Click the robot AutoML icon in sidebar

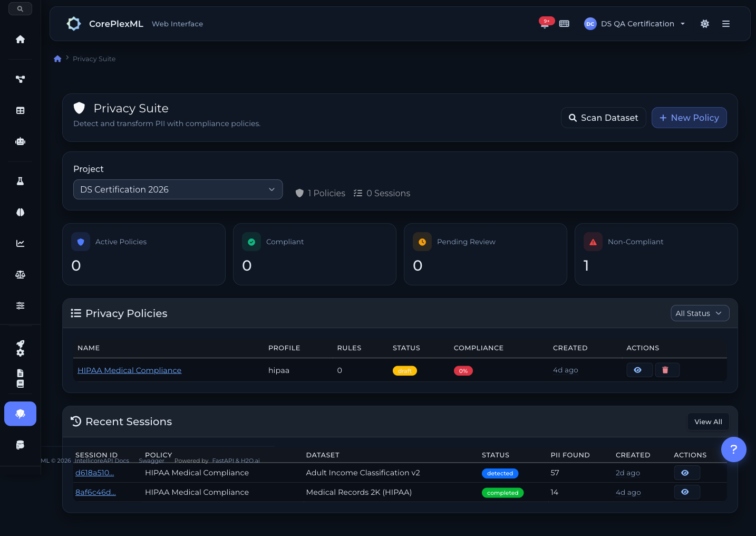pyautogui.click(x=20, y=141)
